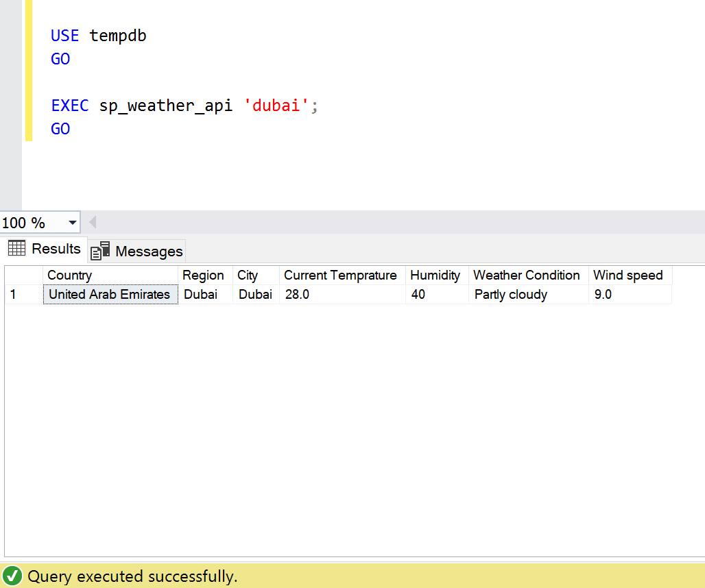Select the 28.0 temperature cell
This screenshot has width=705, height=588.
click(x=298, y=295)
